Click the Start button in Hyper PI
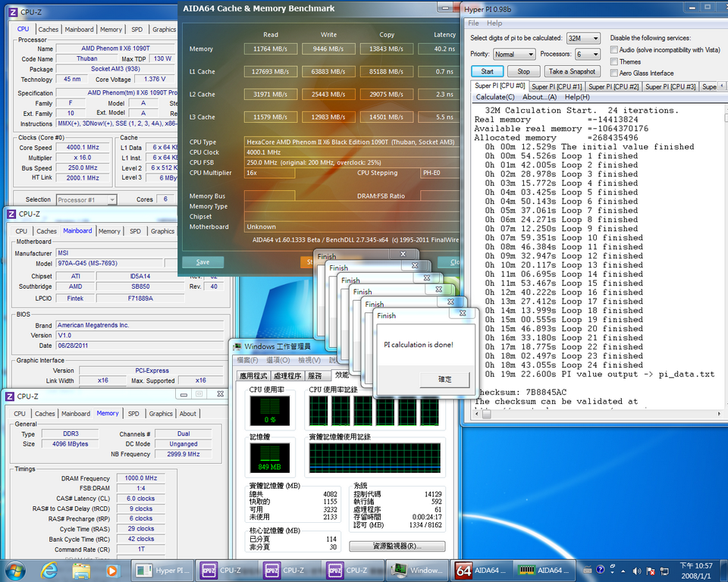The width and height of the screenshot is (728, 582). [487, 71]
